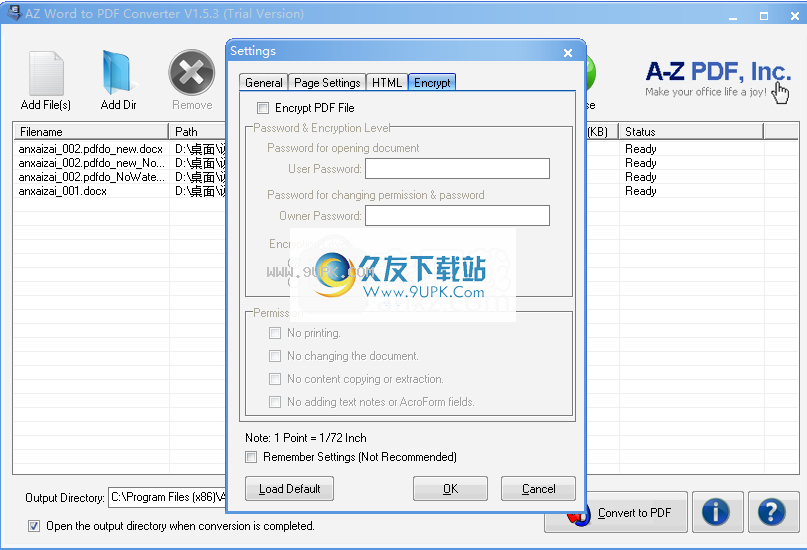Click the app icon in title bar

[x=14, y=12]
